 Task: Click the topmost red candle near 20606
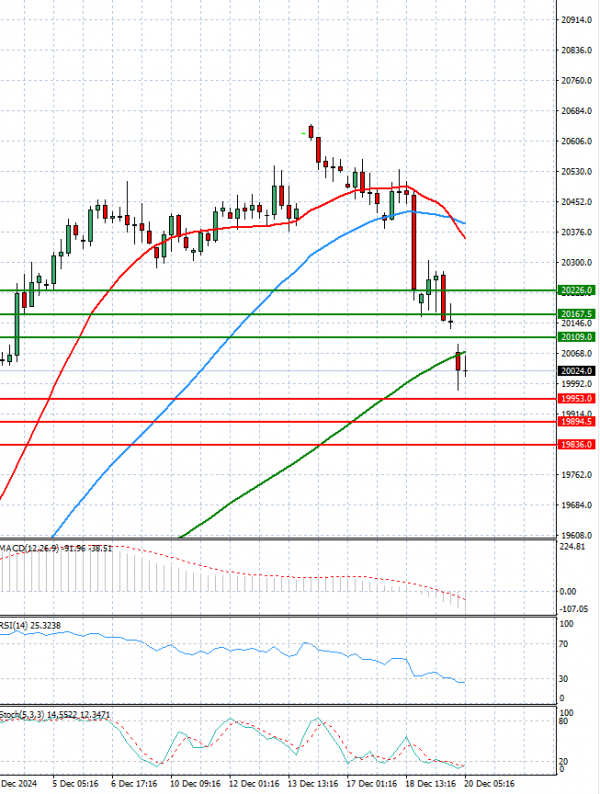(311, 132)
